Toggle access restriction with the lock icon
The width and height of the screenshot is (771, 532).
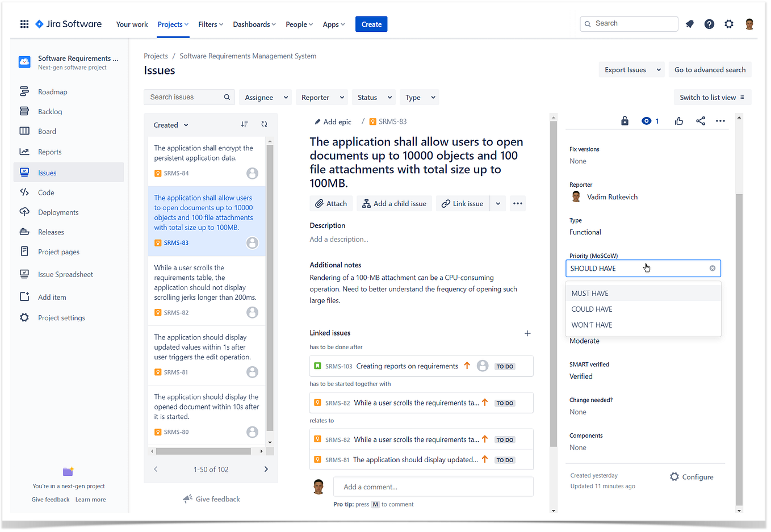[625, 120]
